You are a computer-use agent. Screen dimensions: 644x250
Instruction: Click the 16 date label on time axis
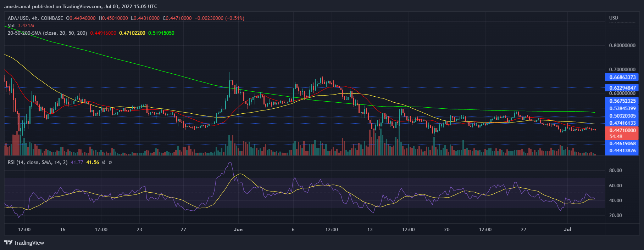coord(63,229)
